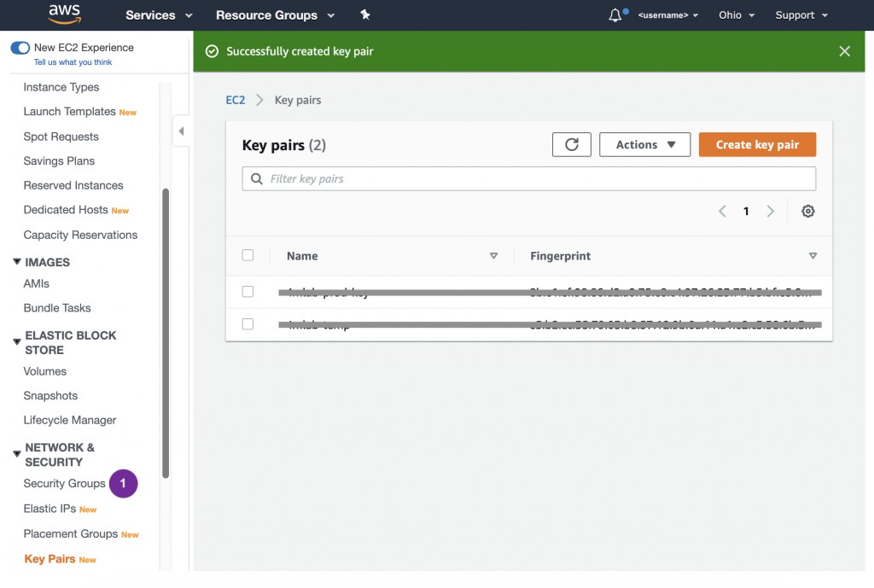Click the Create key pair button
The height and width of the screenshot is (588, 874).
click(757, 145)
